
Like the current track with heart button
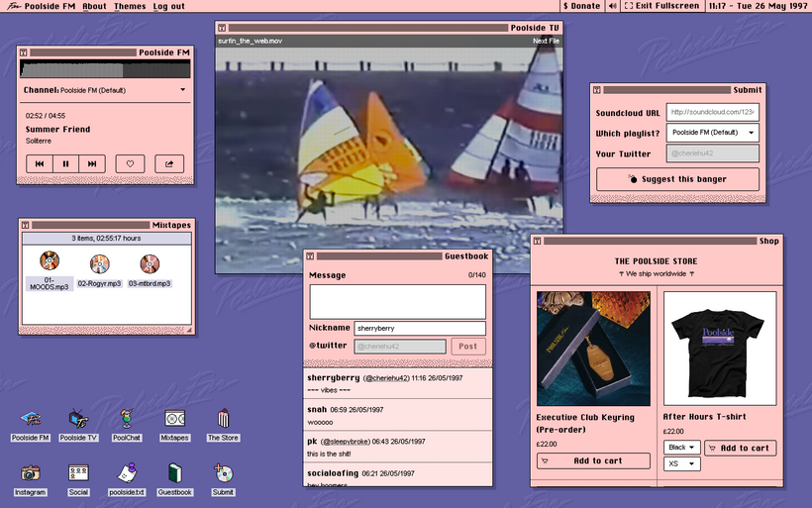click(131, 163)
